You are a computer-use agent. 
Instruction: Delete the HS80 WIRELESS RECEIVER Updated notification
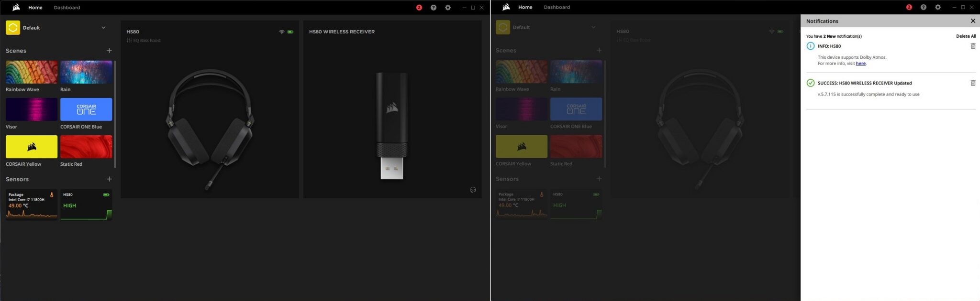coord(973,83)
